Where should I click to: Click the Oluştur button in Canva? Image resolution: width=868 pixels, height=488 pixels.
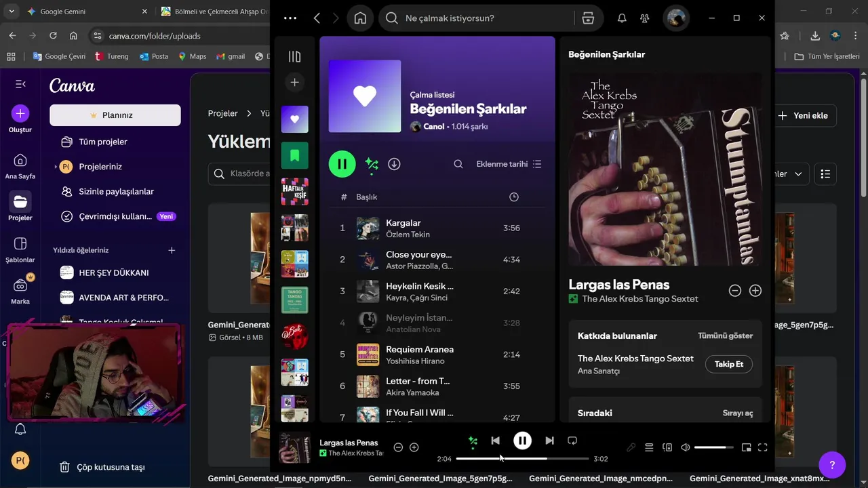click(x=20, y=119)
